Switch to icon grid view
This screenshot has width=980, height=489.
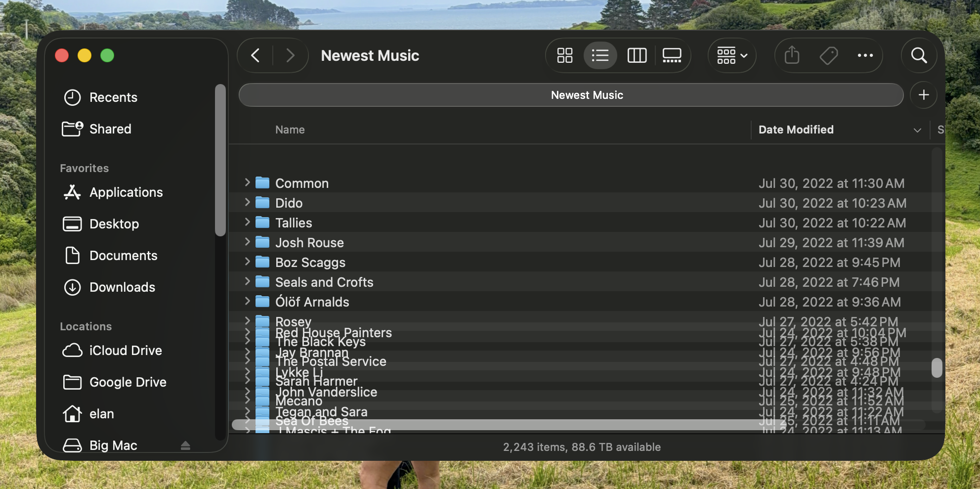point(565,55)
